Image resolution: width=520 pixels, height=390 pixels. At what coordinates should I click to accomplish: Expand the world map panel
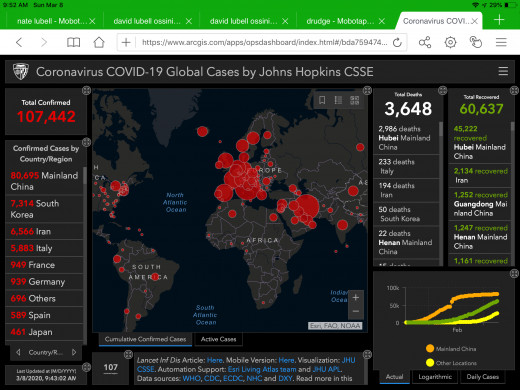tap(367, 90)
